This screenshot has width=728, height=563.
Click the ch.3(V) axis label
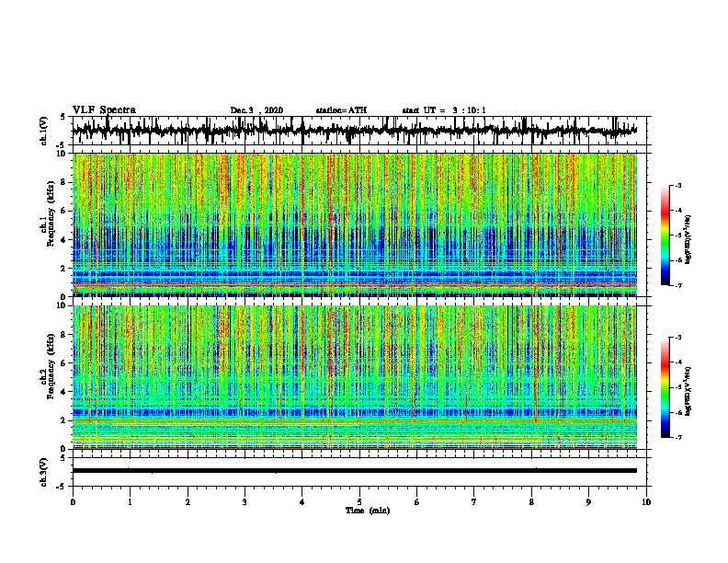(44, 472)
